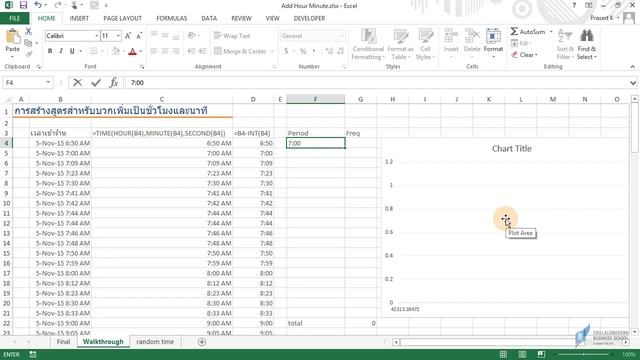
Task: Select the Select All corner of the grid
Action: click(x=7, y=99)
